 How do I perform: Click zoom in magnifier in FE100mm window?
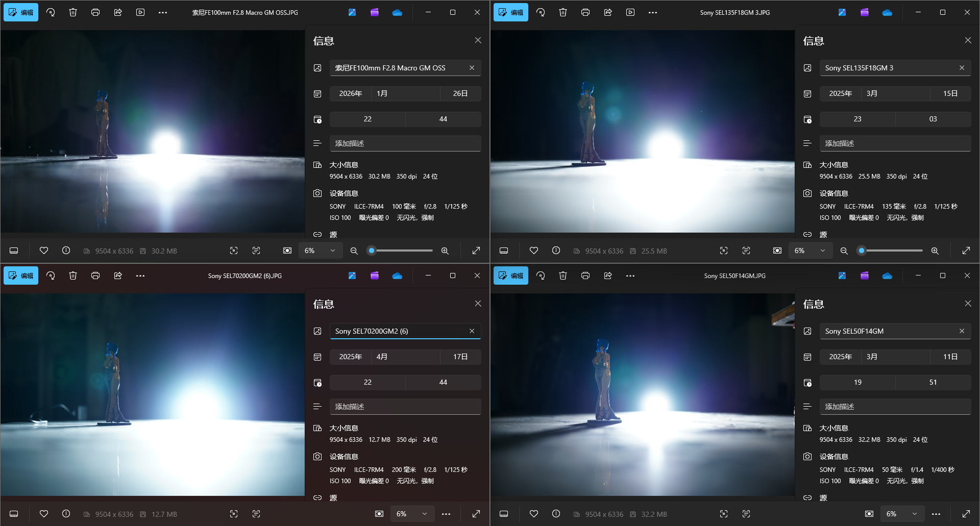pos(445,251)
